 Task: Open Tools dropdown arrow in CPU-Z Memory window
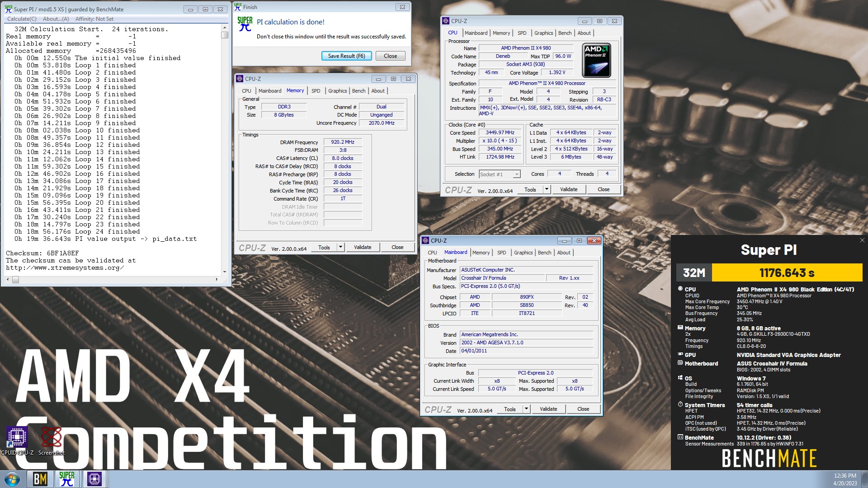click(x=340, y=247)
